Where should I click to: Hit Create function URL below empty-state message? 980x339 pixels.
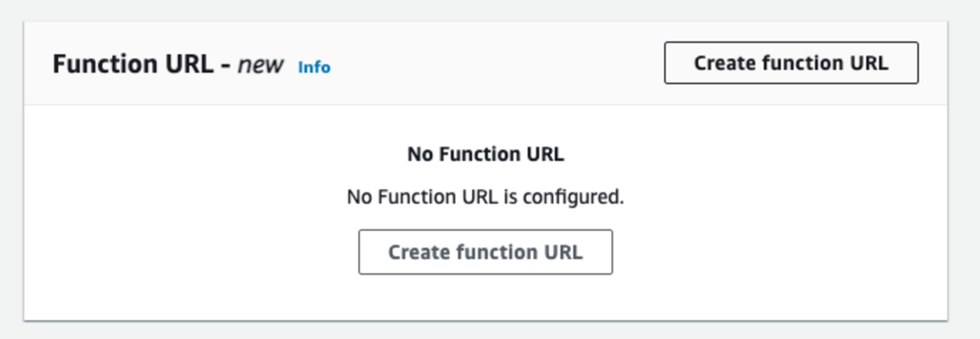[x=485, y=252]
